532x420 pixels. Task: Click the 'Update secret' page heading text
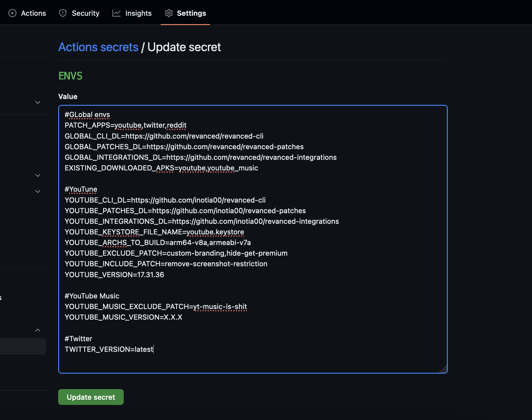click(184, 47)
